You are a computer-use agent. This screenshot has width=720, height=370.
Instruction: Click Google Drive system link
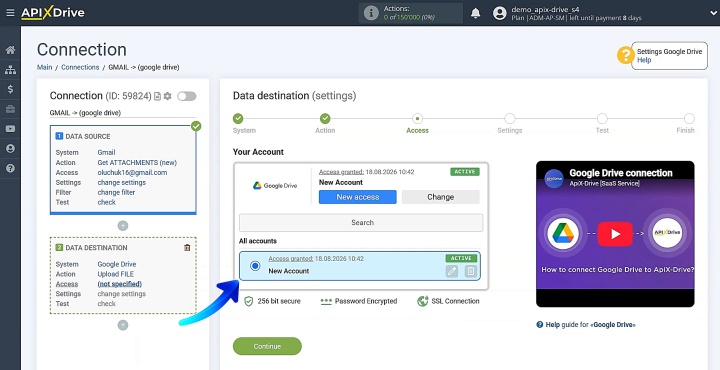point(117,264)
